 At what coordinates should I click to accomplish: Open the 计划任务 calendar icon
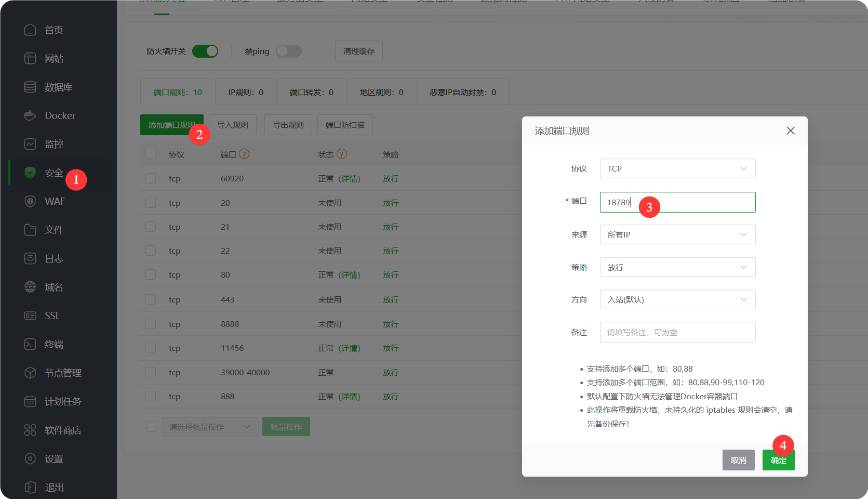coord(30,401)
